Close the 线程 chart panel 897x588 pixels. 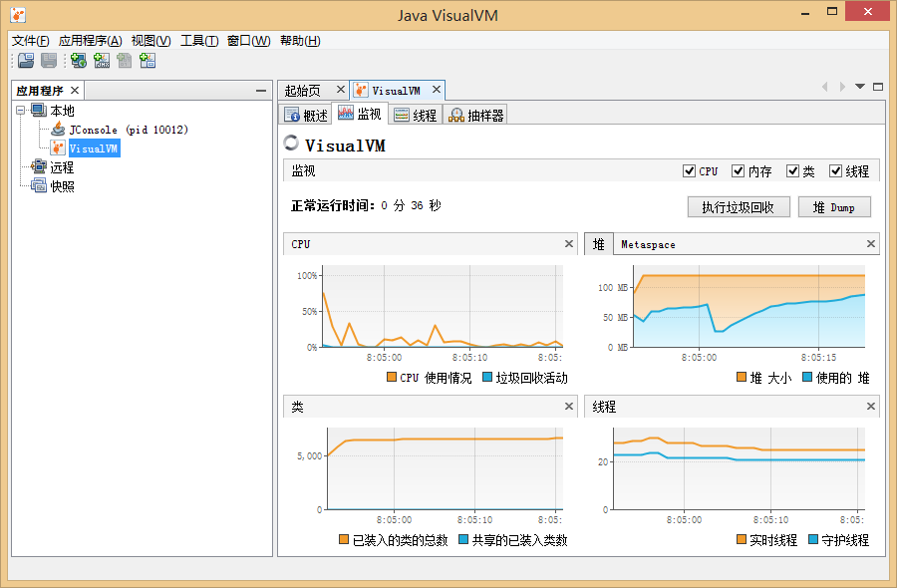coord(871,406)
